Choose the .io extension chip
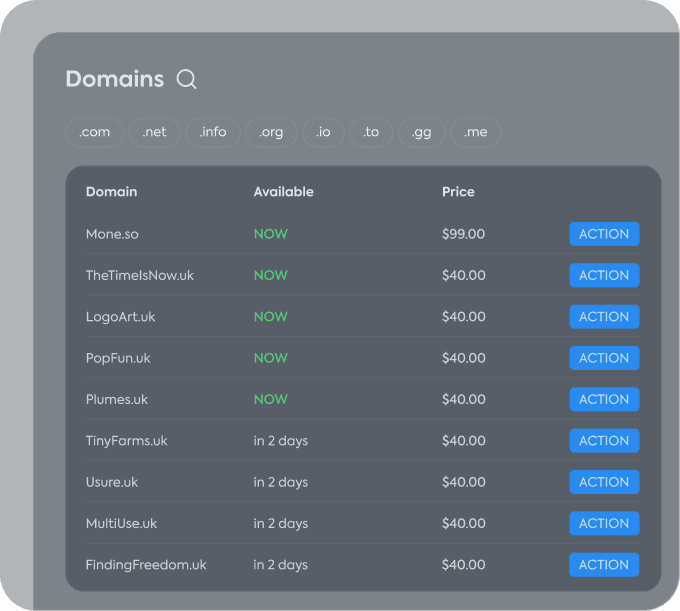Image resolution: width=680 pixels, height=611 pixels. click(323, 132)
